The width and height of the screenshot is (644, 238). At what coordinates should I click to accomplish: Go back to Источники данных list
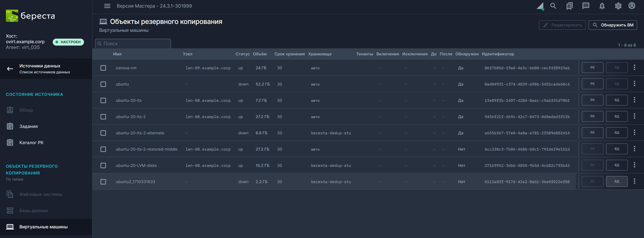[x=40, y=69]
